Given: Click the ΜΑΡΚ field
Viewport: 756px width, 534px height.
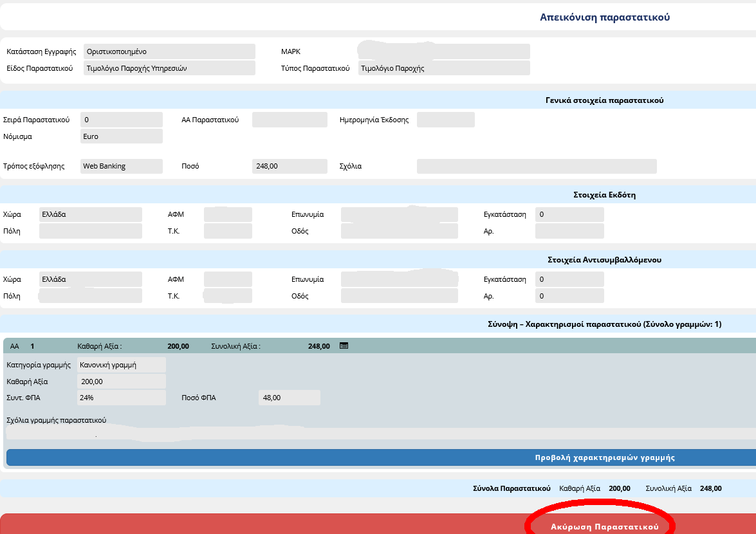Looking at the screenshot, I should [444, 51].
